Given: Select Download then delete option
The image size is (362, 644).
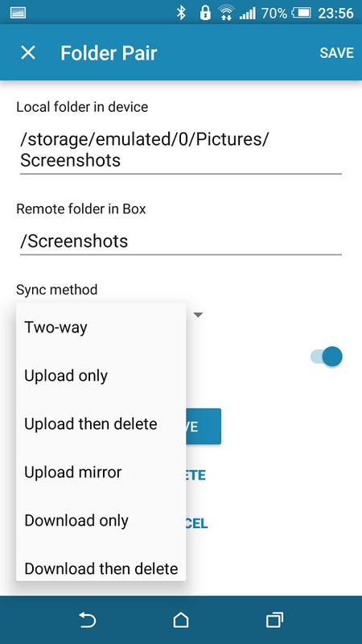Looking at the screenshot, I should (101, 568).
